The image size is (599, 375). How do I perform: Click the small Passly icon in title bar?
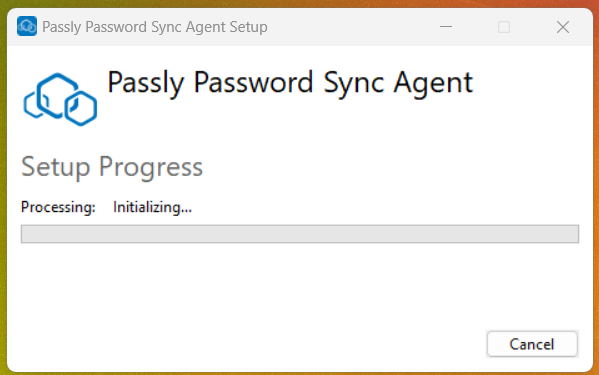(x=27, y=26)
